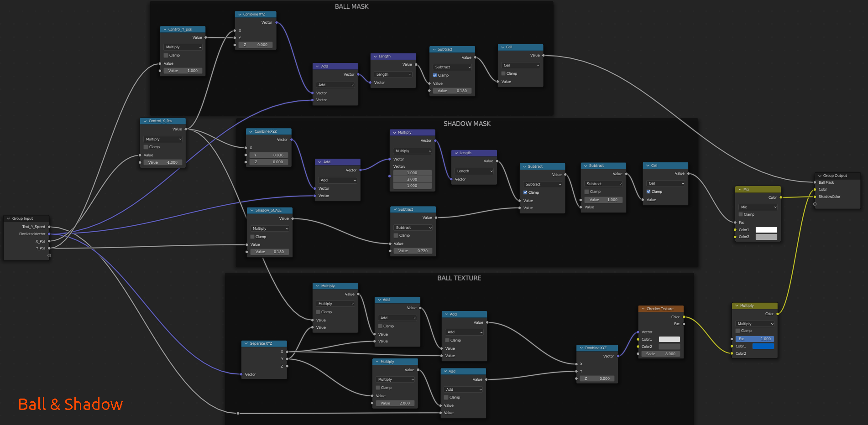This screenshot has width=868, height=425.
Task: Click the Ball Mask input socket on Group Output
Action: coord(815,182)
